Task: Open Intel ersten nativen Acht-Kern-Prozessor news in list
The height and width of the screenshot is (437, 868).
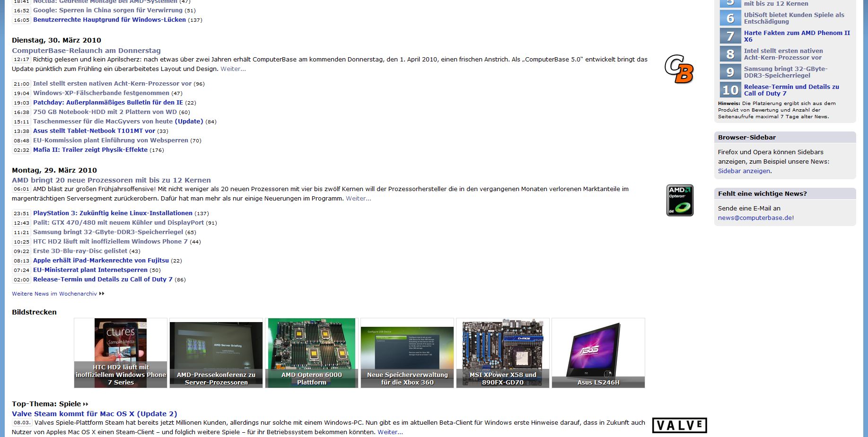Action: pos(112,84)
